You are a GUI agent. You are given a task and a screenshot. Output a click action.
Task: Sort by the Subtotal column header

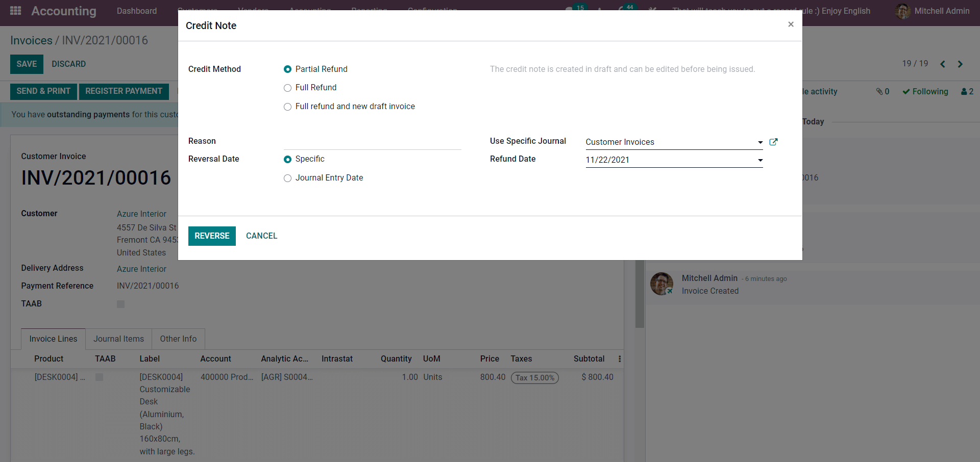pyautogui.click(x=589, y=359)
